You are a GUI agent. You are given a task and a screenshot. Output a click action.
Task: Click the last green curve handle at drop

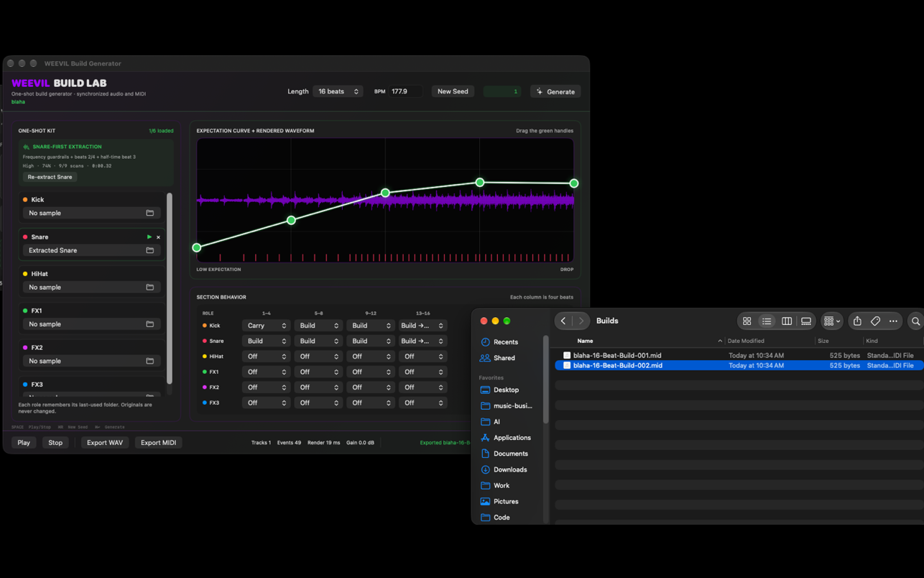click(x=573, y=183)
